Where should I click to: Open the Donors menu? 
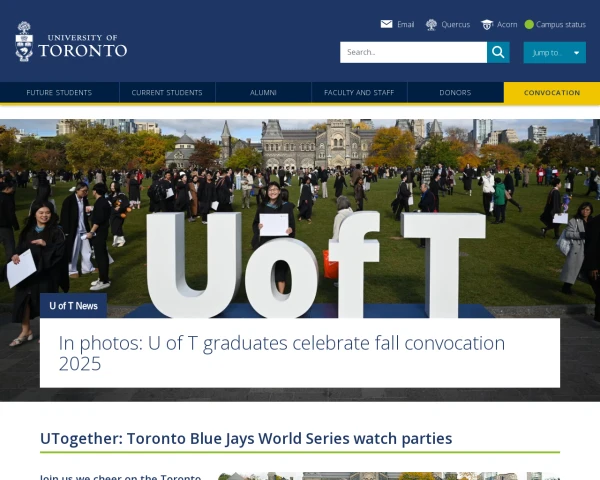(455, 93)
